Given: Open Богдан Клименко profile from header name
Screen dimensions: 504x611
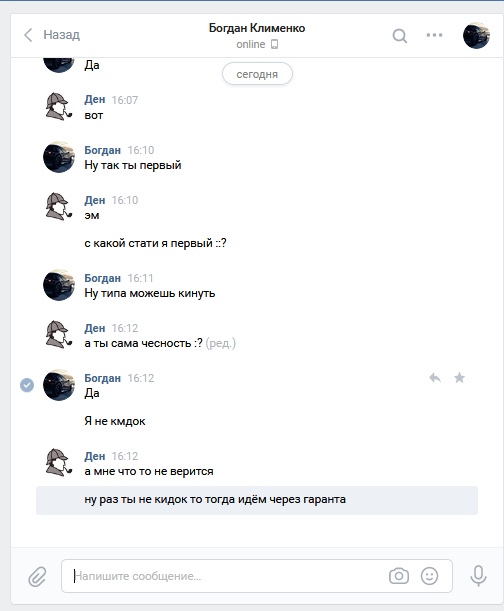Looking at the screenshot, I should [x=257, y=28].
